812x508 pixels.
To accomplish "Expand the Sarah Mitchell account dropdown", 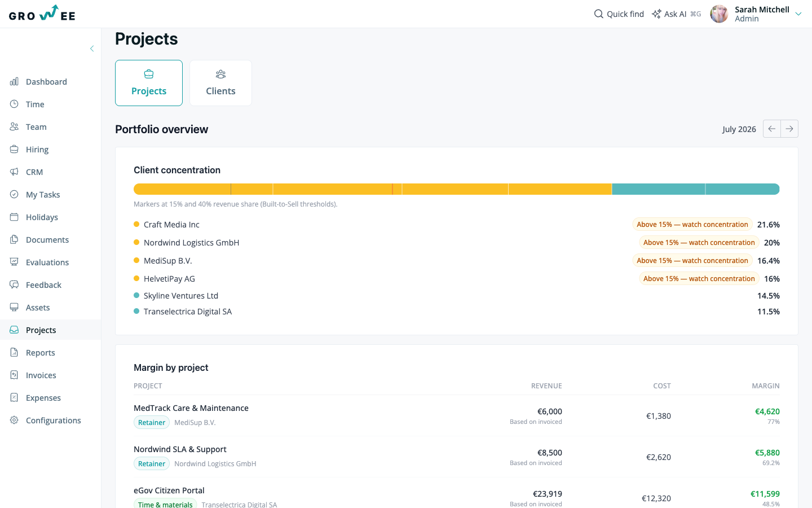I will click(798, 14).
